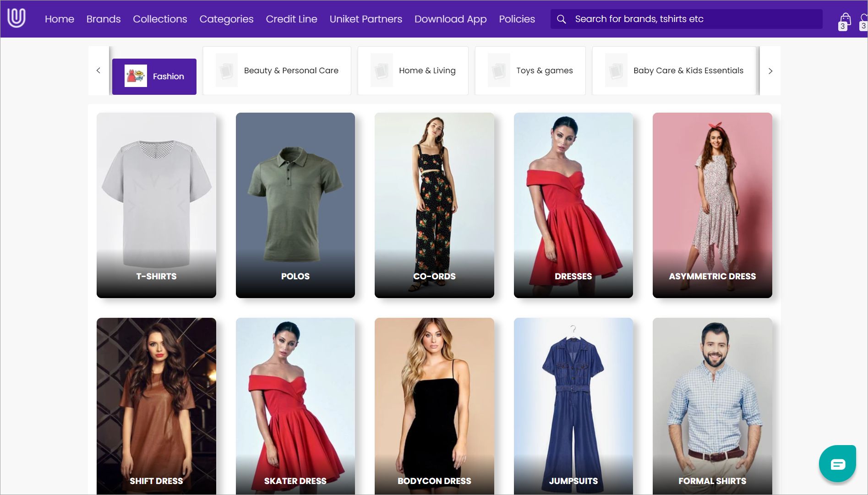This screenshot has width=868, height=495.
Task: Select the Baby Care & Kids Essentials tab
Action: [x=674, y=71]
